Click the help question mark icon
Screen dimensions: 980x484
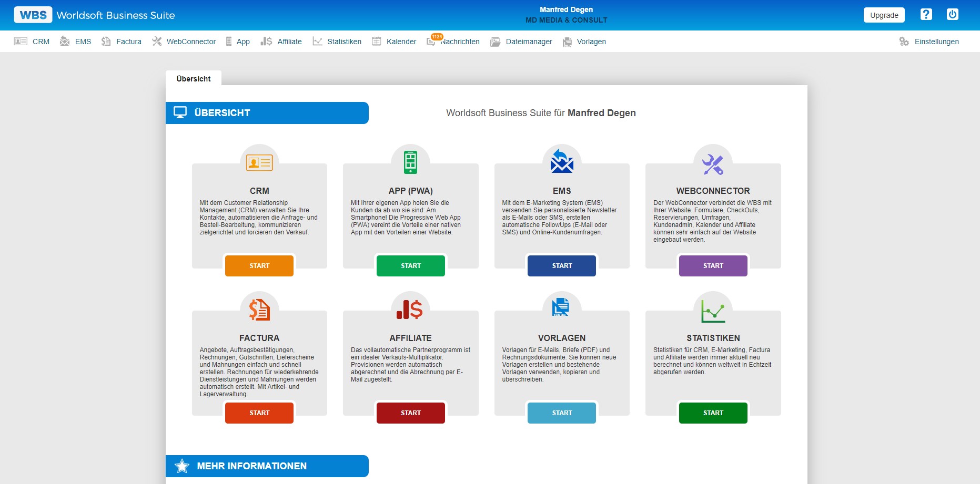click(926, 15)
